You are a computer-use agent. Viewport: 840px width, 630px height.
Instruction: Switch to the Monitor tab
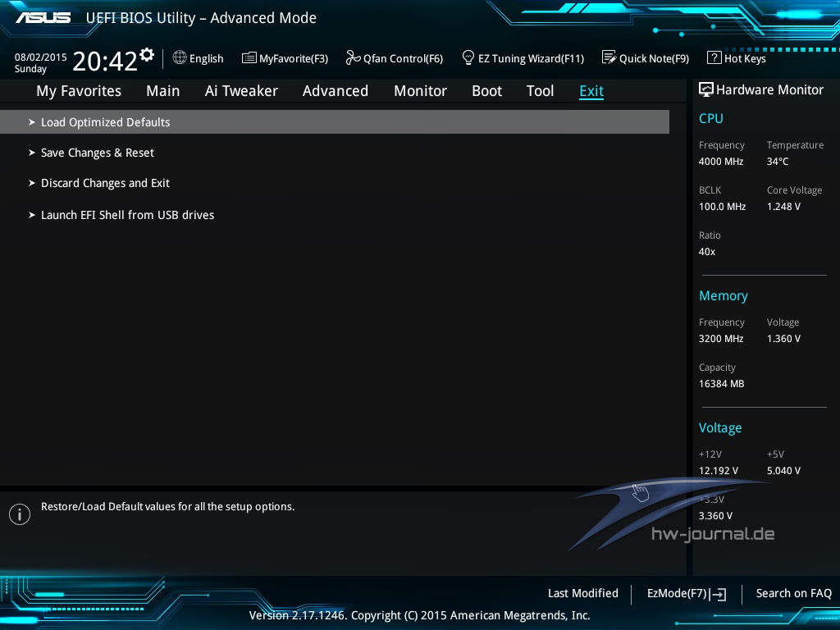[x=421, y=91]
